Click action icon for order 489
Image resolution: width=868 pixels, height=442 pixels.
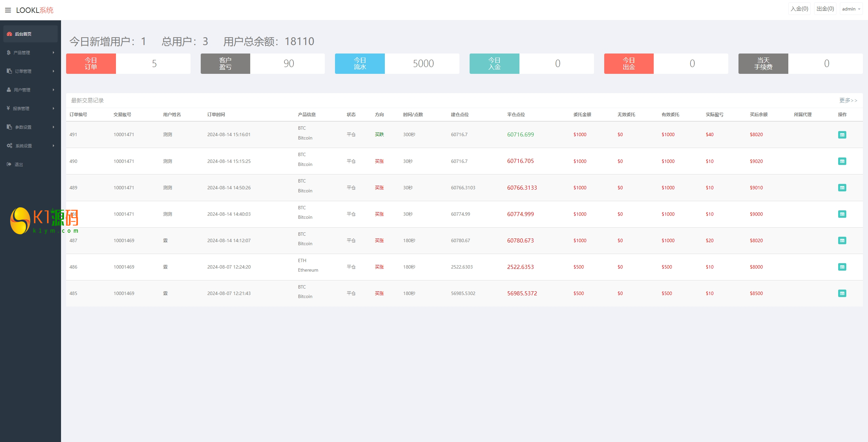[842, 188]
